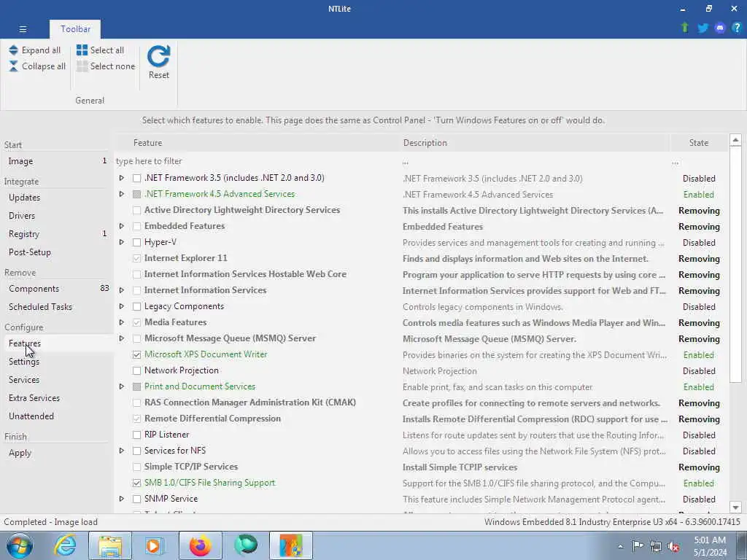This screenshot has width=747, height=560.
Task: Expand Print and Document Services node
Action: 122,386
